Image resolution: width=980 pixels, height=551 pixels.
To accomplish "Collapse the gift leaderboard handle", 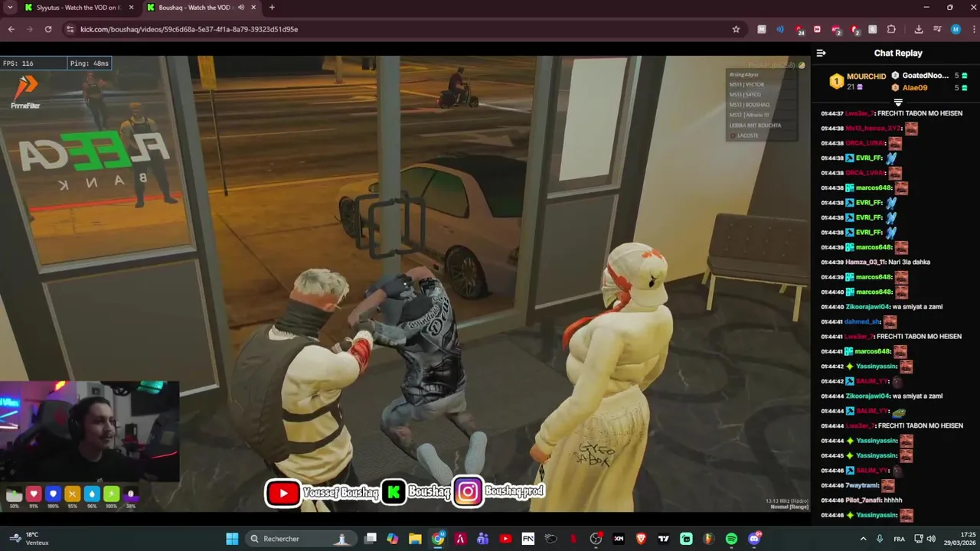I will (898, 102).
